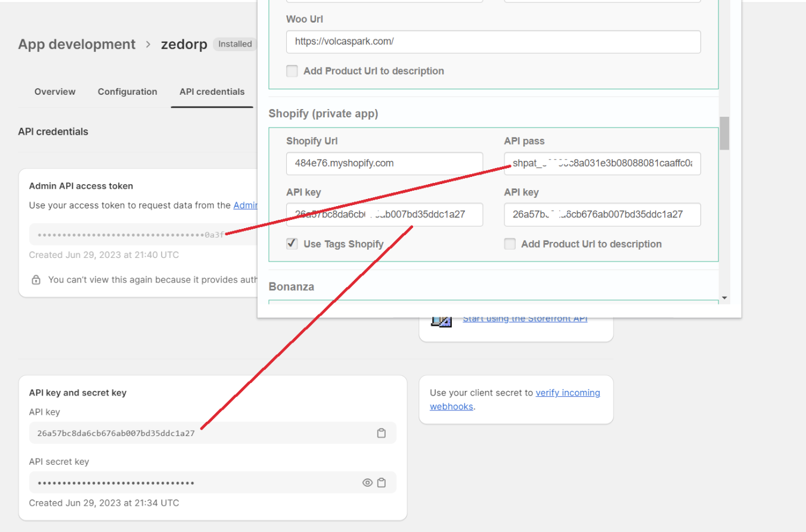This screenshot has width=806, height=532.
Task: Click the Shopify Url input field
Action: point(385,163)
